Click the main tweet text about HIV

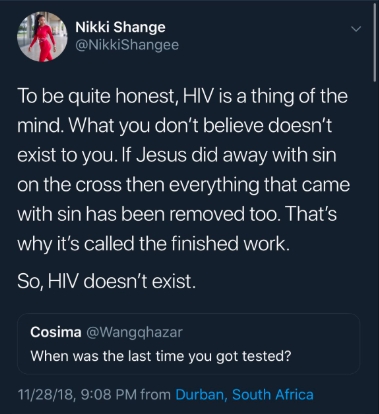[183, 170]
